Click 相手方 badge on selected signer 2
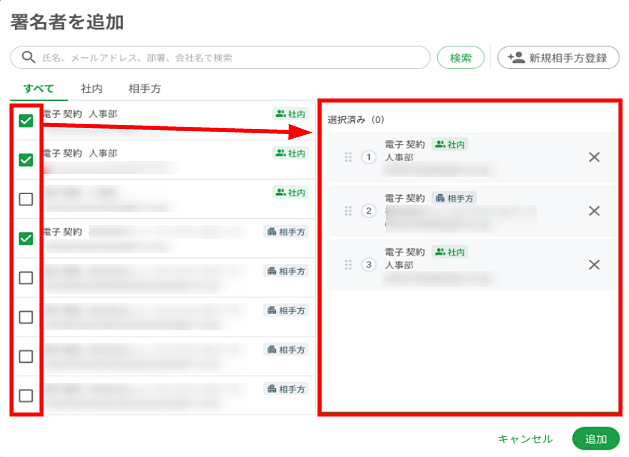The width and height of the screenshot is (629, 457). pyautogui.click(x=454, y=198)
